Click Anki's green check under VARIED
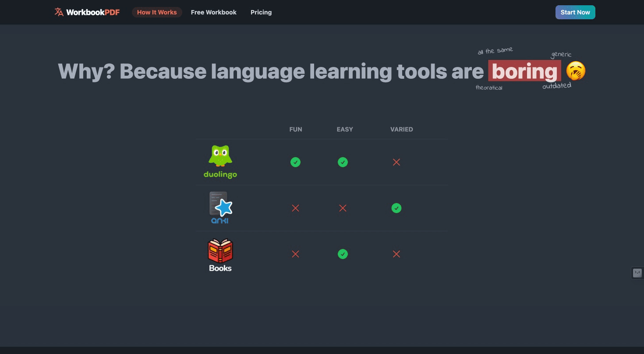 396,208
